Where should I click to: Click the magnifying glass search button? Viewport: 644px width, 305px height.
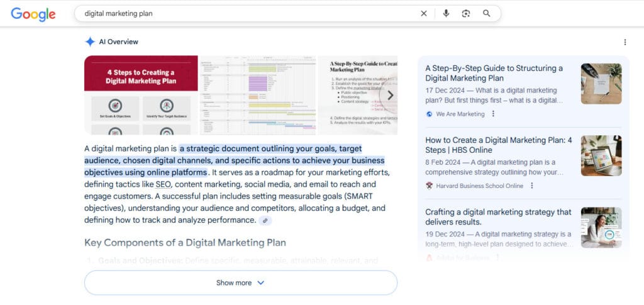point(486,13)
